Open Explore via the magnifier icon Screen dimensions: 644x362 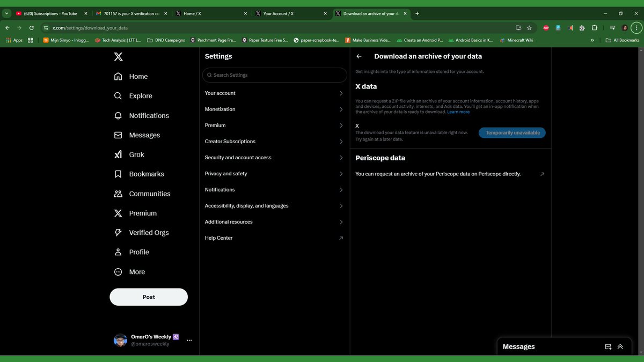(118, 95)
